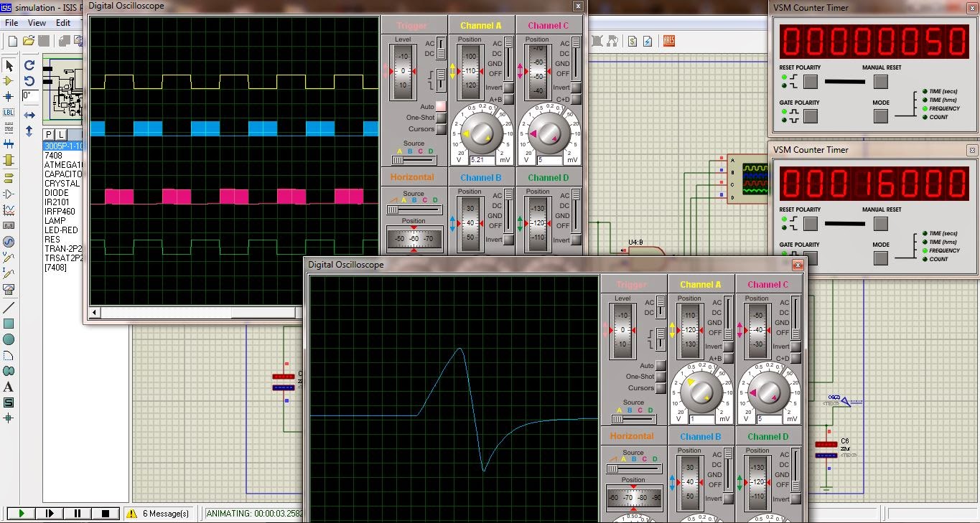Click Mode button on top Counter Timer

pyautogui.click(x=880, y=117)
